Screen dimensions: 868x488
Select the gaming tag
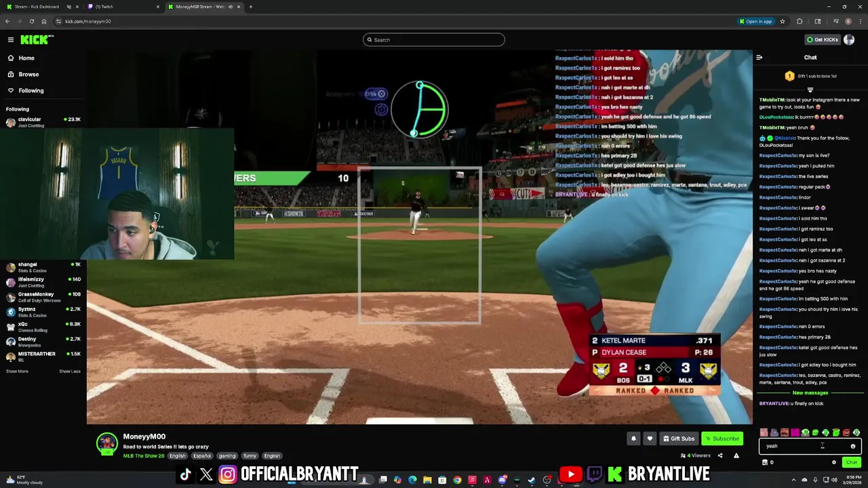[x=227, y=455]
